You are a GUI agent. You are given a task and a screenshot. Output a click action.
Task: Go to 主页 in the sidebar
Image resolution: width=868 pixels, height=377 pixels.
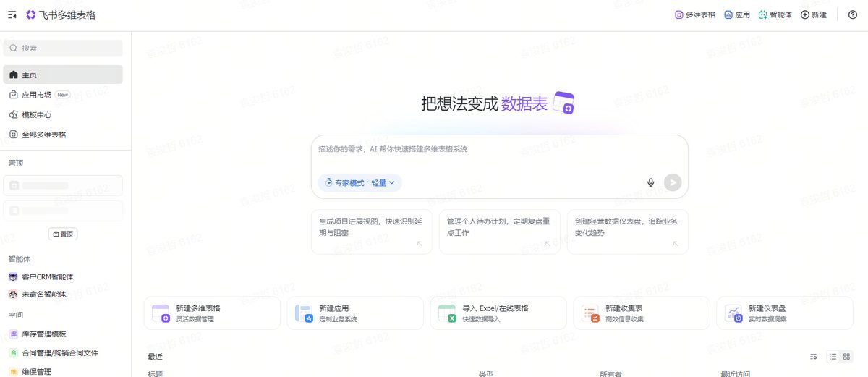63,75
